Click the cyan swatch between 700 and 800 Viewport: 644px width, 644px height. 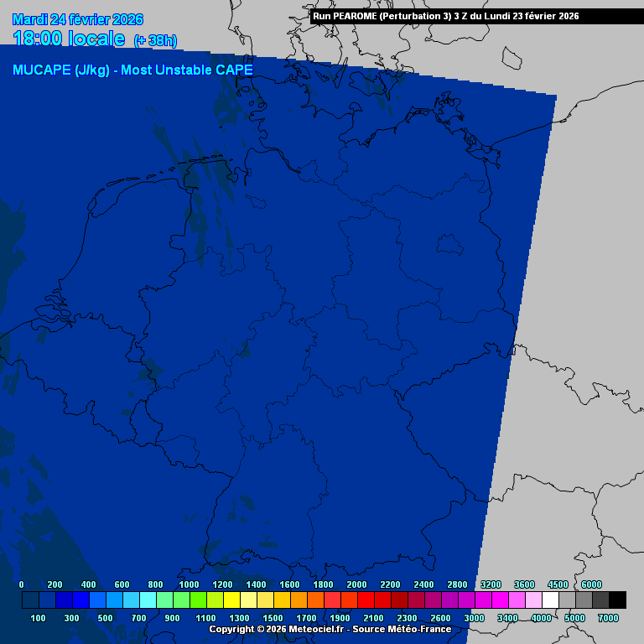tap(148, 600)
